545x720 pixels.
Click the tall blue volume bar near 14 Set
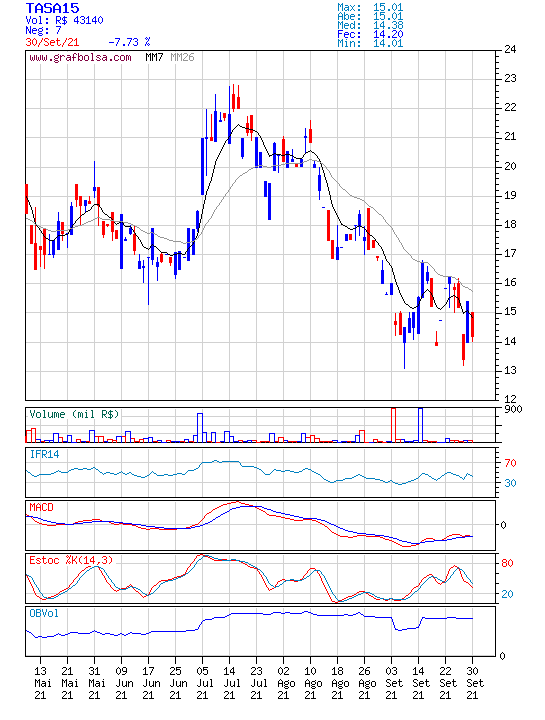tap(421, 425)
